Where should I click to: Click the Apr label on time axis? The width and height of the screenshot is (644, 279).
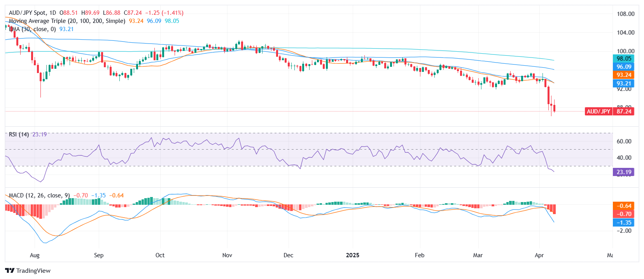[x=539, y=255]
